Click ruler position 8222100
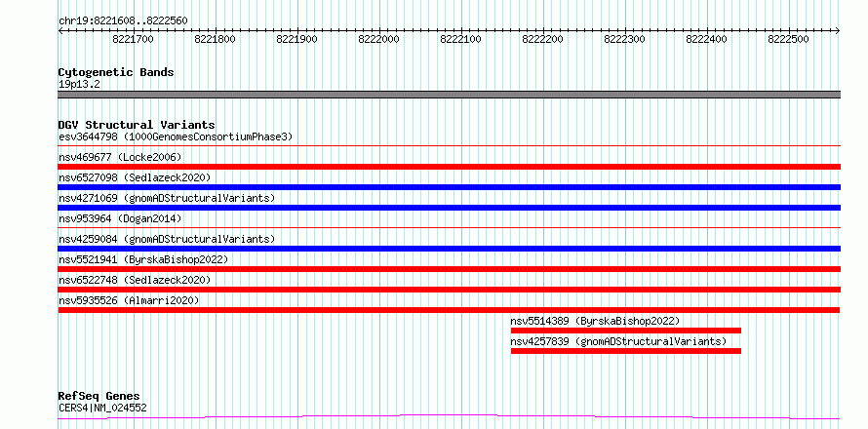This screenshot has width=868, height=429. coord(461,39)
